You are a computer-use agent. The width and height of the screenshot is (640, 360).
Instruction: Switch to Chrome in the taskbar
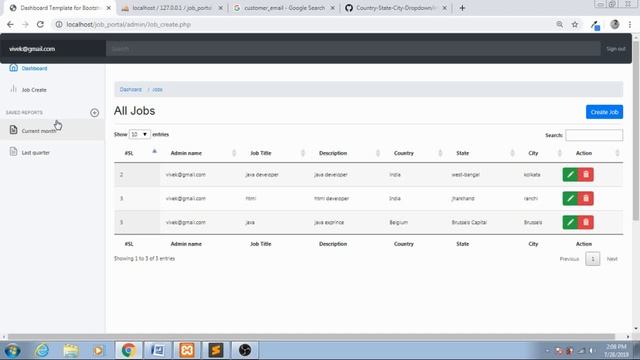tap(128, 350)
